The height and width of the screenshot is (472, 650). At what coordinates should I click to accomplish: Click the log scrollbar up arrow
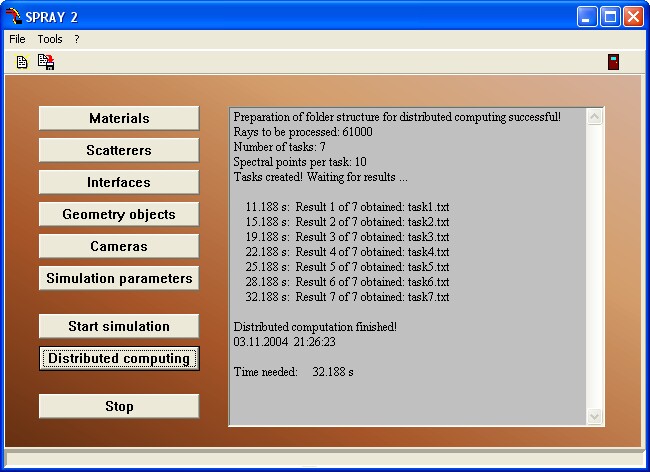(x=594, y=117)
